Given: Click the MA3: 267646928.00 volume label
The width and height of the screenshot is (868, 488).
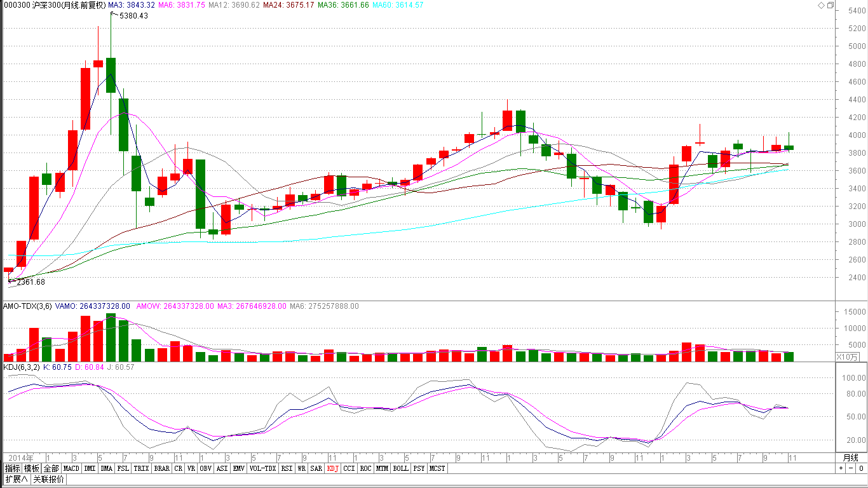Looking at the screenshot, I should click(252, 306).
